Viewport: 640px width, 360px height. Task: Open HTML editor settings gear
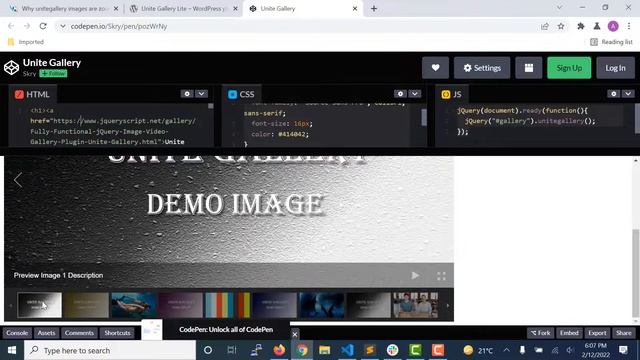[x=187, y=94]
